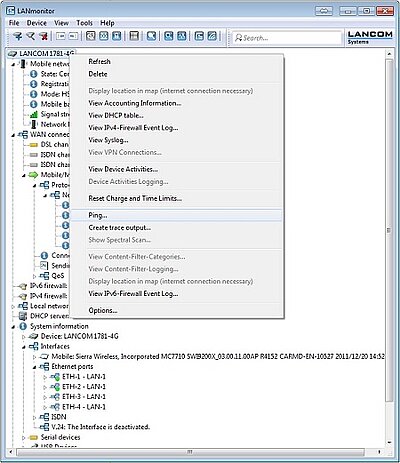Click the horizontal scrollbar thumb
The width and height of the screenshot is (400, 463).
tap(190, 452)
